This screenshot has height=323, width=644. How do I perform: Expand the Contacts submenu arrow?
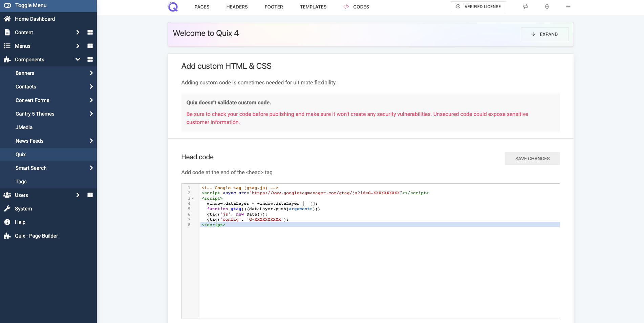point(91,86)
